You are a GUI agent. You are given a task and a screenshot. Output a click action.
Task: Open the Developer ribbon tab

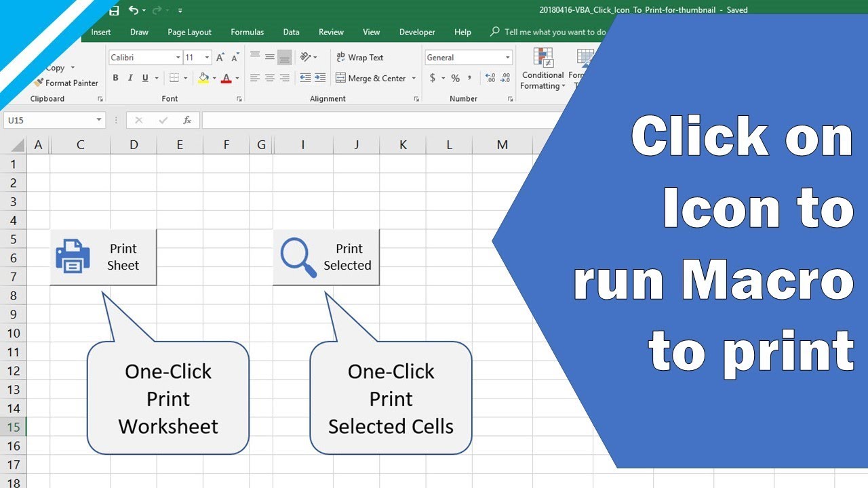click(x=416, y=32)
